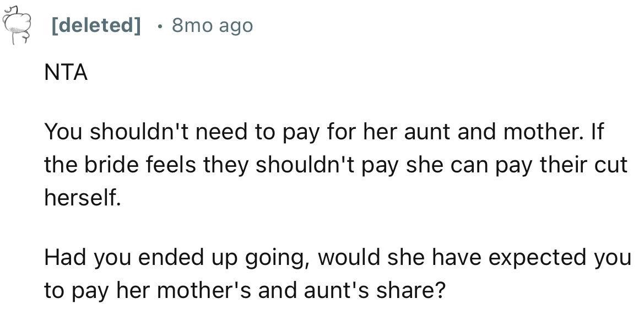Click the dot separator before the timestamp

[159, 25]
